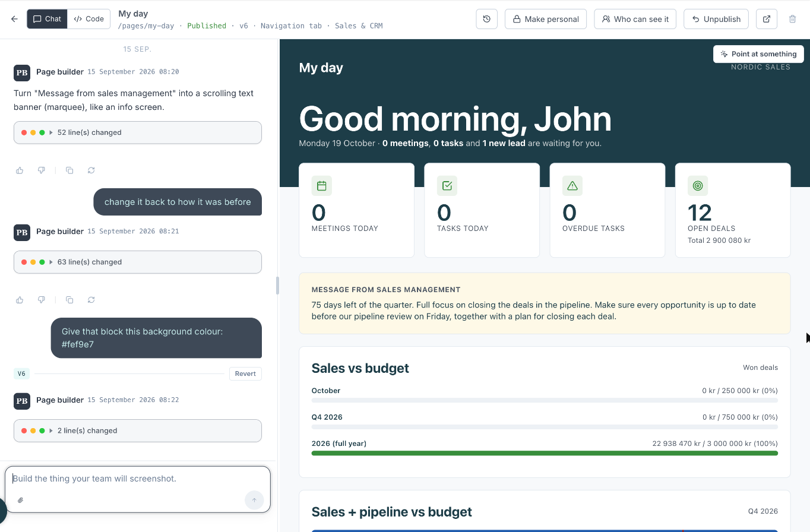Switch to the Chat tab
Screen dimensions: 810x532
[47, 19]
